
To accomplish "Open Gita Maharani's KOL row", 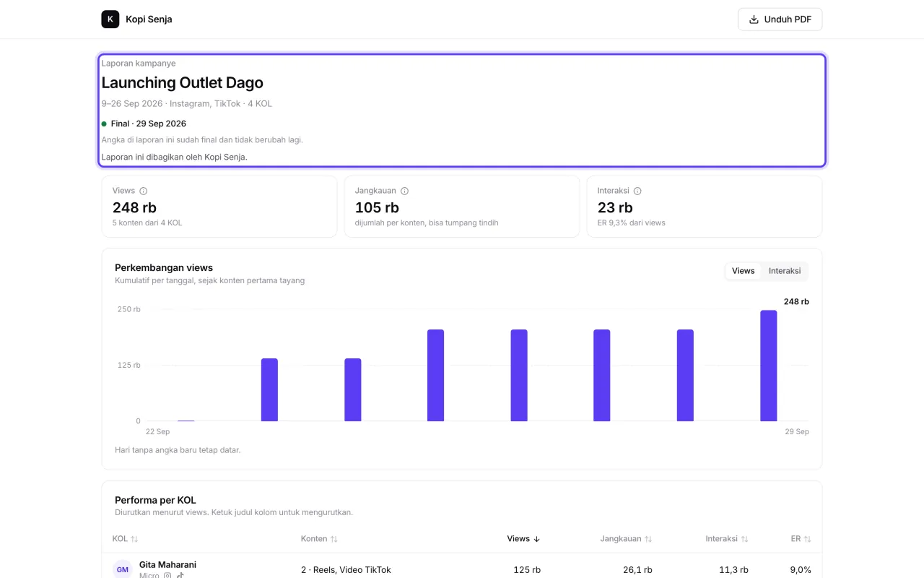I will (462, 569).
